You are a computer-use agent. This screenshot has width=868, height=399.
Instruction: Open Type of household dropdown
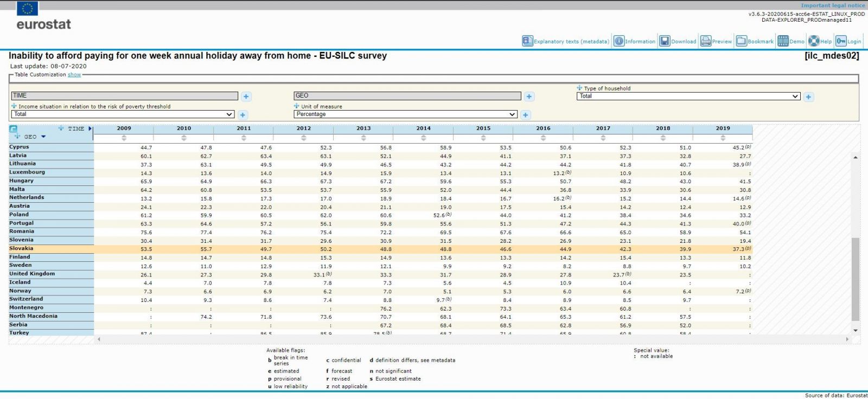[x=688, y=96]
